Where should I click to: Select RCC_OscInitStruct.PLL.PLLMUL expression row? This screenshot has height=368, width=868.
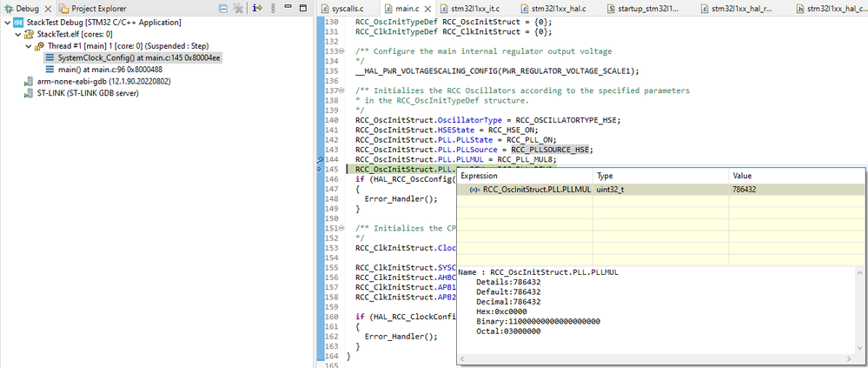(660, 189)
